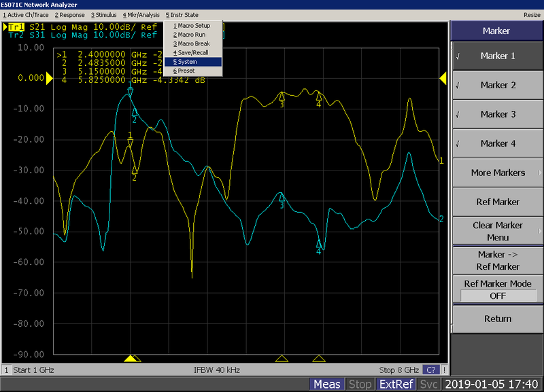The width and height of the screenshot is (544, 392).
Task: Open the Mkr/Analysis menu
Action: pyautogui.click(x=143, y=14)
